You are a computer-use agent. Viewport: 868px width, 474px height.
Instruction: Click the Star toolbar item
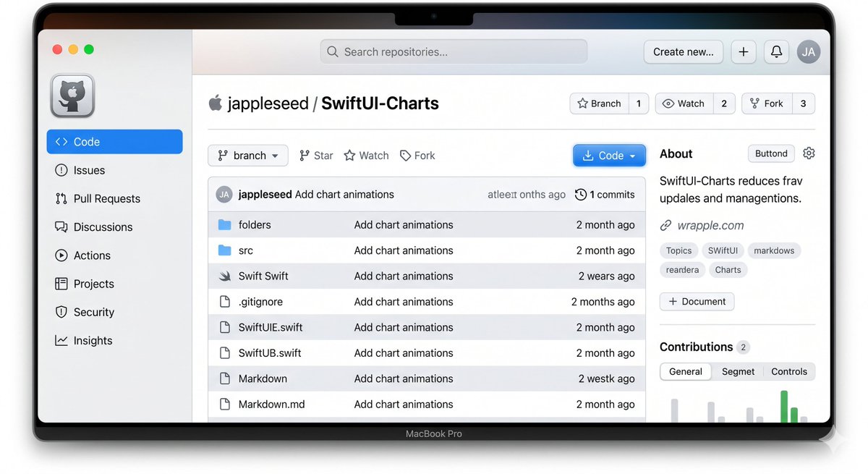tap(316, 156)
